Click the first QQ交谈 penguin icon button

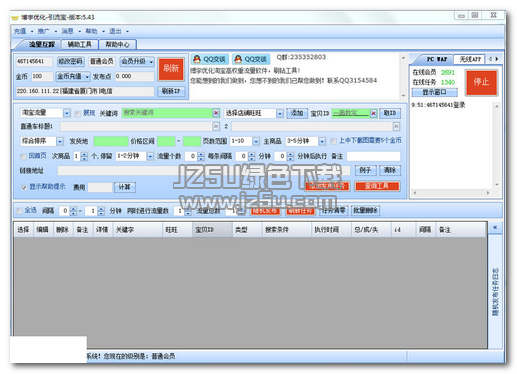click(210, 59)
